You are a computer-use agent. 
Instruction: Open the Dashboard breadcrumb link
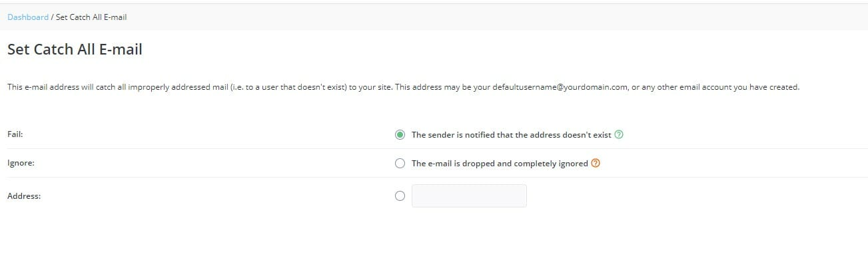point(28,17)
